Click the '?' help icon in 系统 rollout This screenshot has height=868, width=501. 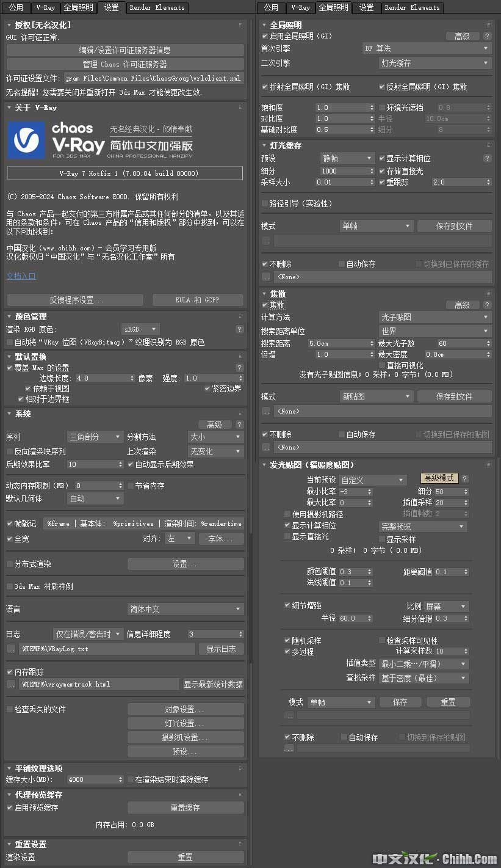240,425
